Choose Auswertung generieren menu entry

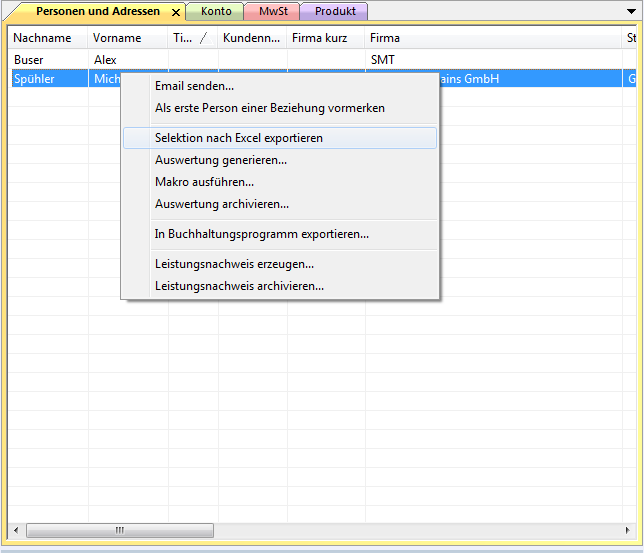coord(220,160)
